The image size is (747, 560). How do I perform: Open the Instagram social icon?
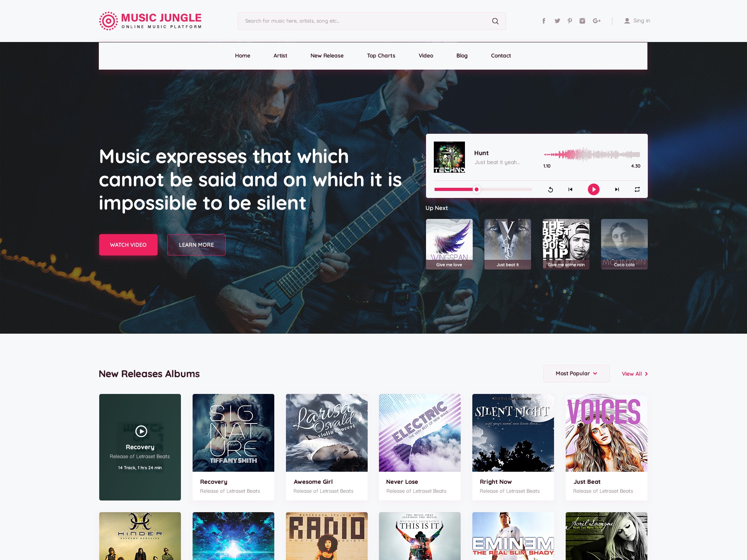pos(582,21)
